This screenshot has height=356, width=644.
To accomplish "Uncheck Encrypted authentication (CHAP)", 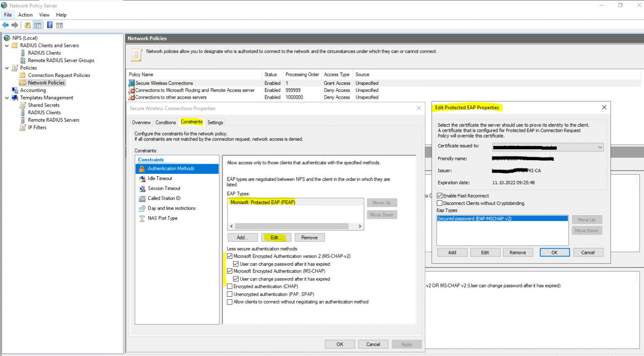I will 230,286.
